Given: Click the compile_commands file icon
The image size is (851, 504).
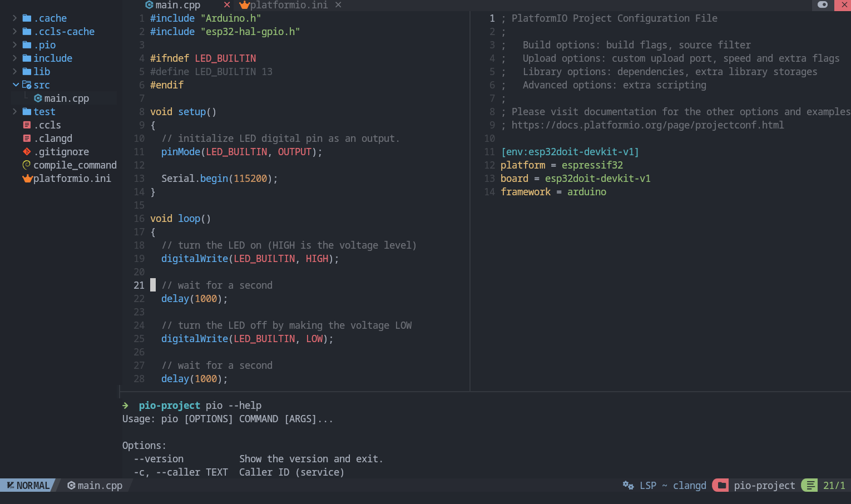Looking at the screenshot, I should click(x=26, y=165).
